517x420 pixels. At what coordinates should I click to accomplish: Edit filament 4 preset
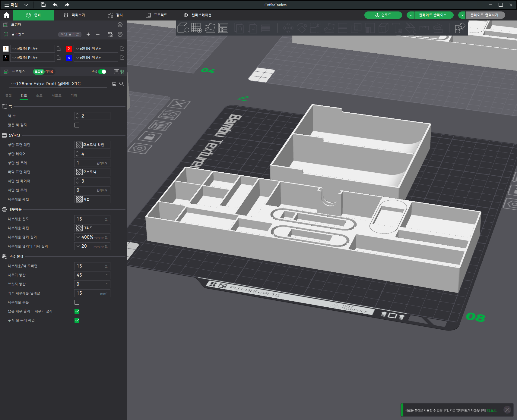pyautogui.click(x=122, y=58)
